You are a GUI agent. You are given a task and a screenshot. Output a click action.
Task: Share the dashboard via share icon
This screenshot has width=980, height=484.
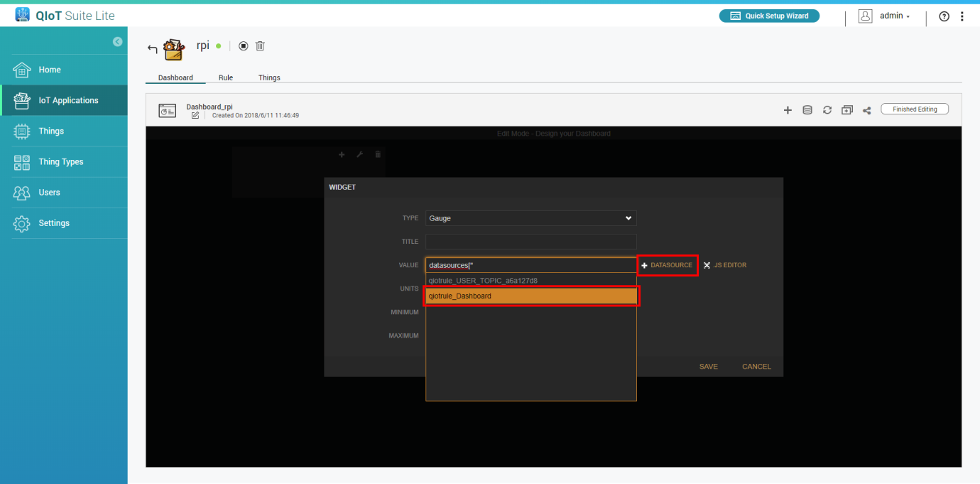coord(867,110)
